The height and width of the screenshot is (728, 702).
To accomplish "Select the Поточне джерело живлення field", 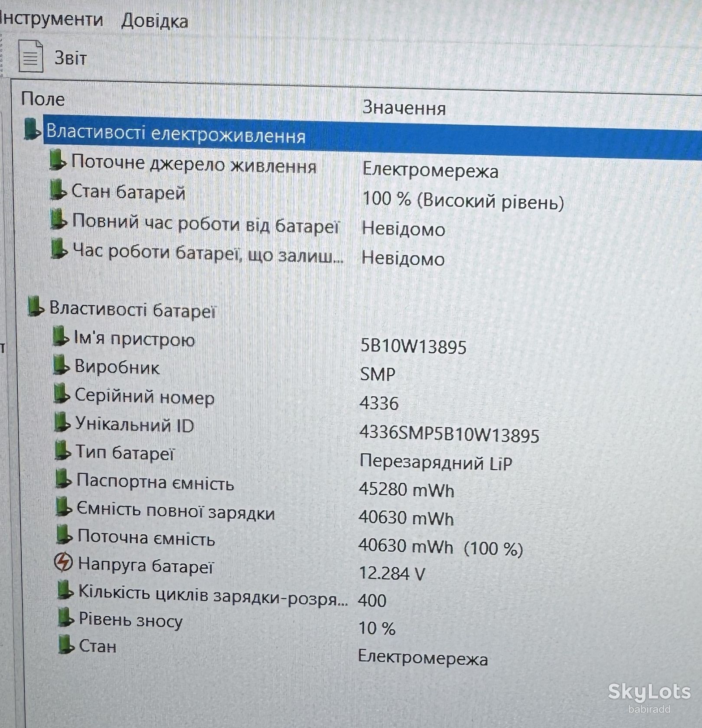I will [194, 164].
